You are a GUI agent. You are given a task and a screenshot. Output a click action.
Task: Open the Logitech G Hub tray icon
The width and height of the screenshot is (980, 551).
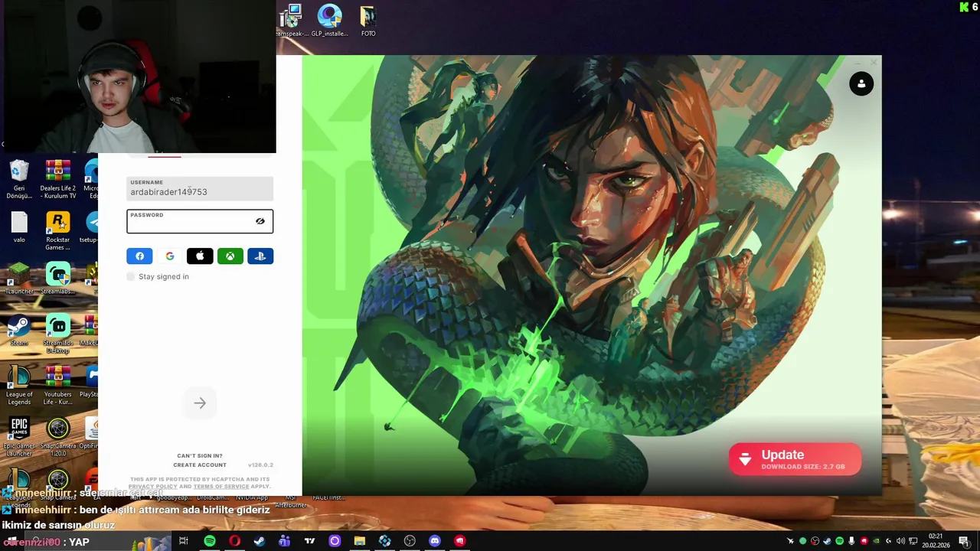(x=888, y=541)
